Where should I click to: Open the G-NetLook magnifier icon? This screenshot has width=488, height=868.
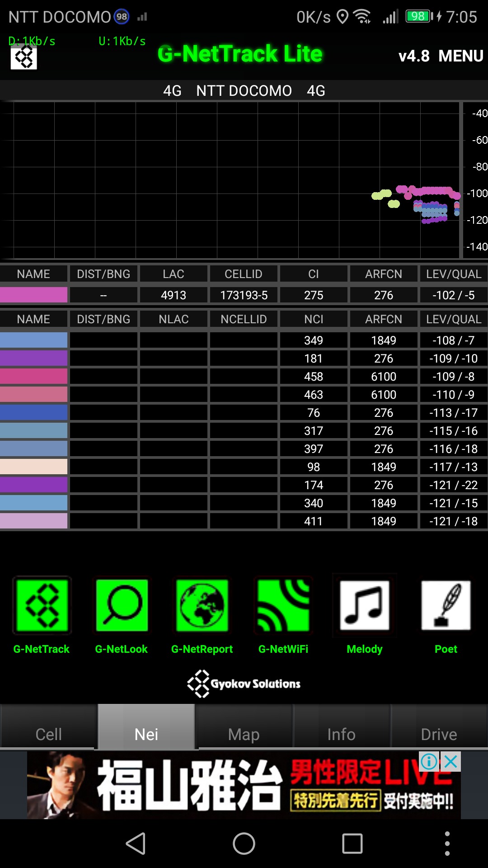(122, 606)
